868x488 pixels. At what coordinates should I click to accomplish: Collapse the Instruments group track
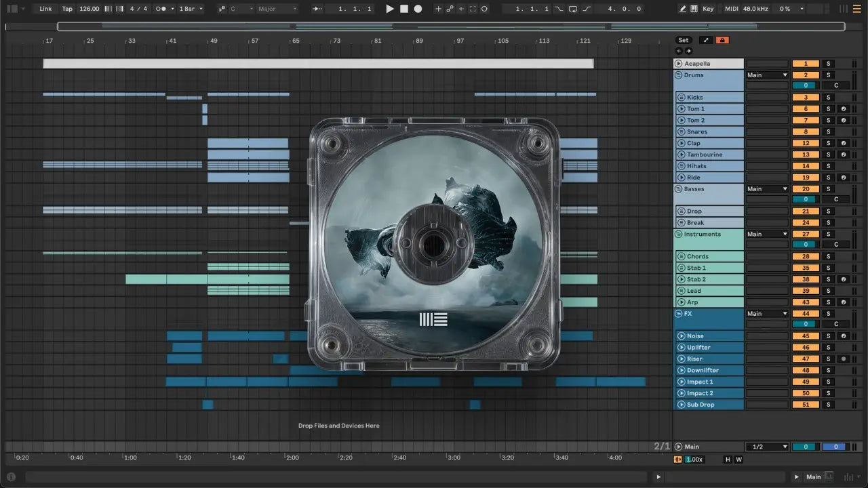tap(679, 235)
